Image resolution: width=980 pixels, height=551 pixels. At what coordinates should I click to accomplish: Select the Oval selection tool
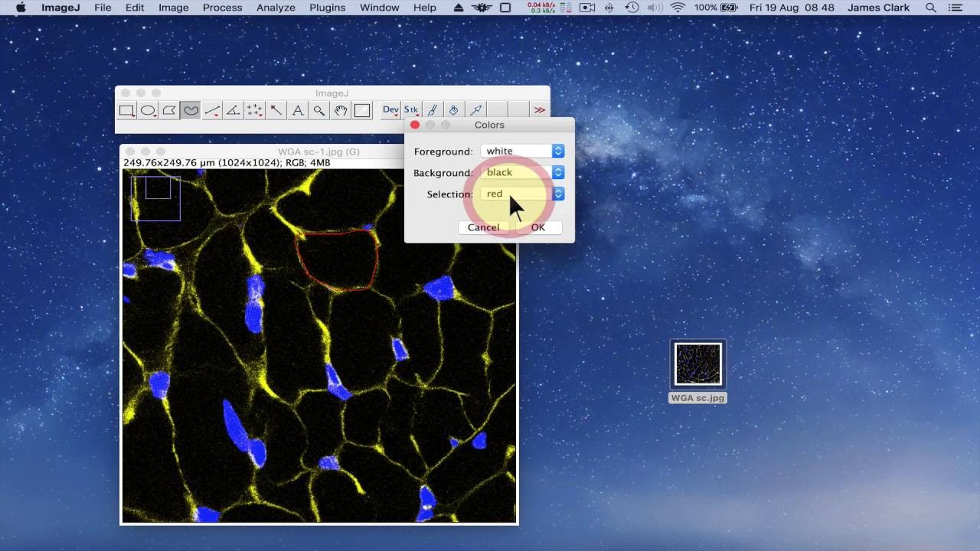click(149, 110)
